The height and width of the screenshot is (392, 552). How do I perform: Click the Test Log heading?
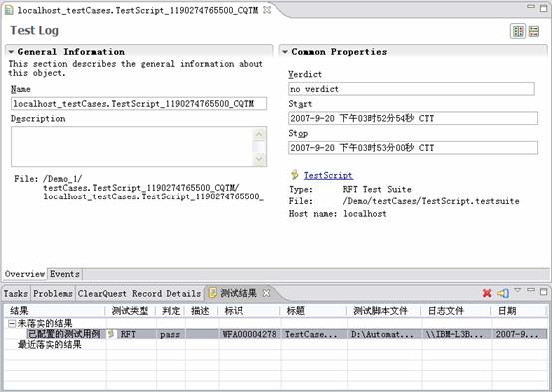click(35, 31)
